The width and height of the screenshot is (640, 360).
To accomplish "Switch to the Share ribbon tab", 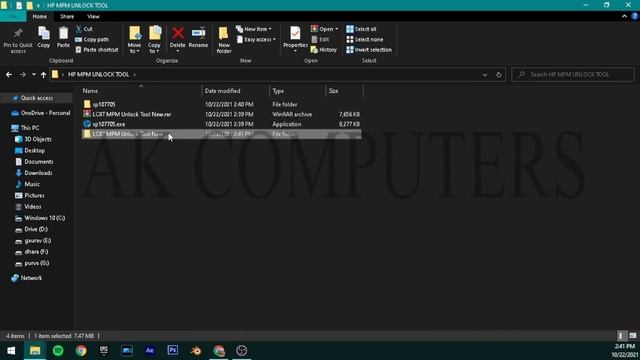I will coord(67,16).
